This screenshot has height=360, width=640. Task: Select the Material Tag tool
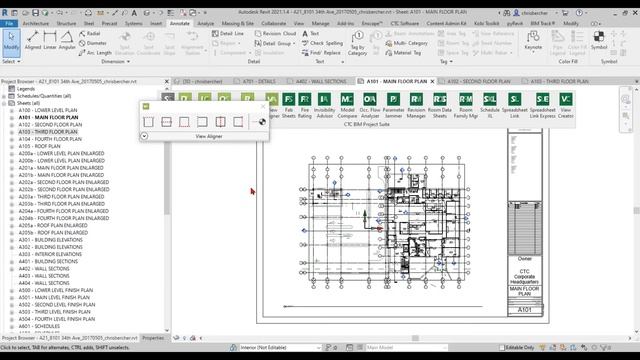[403, 53]
